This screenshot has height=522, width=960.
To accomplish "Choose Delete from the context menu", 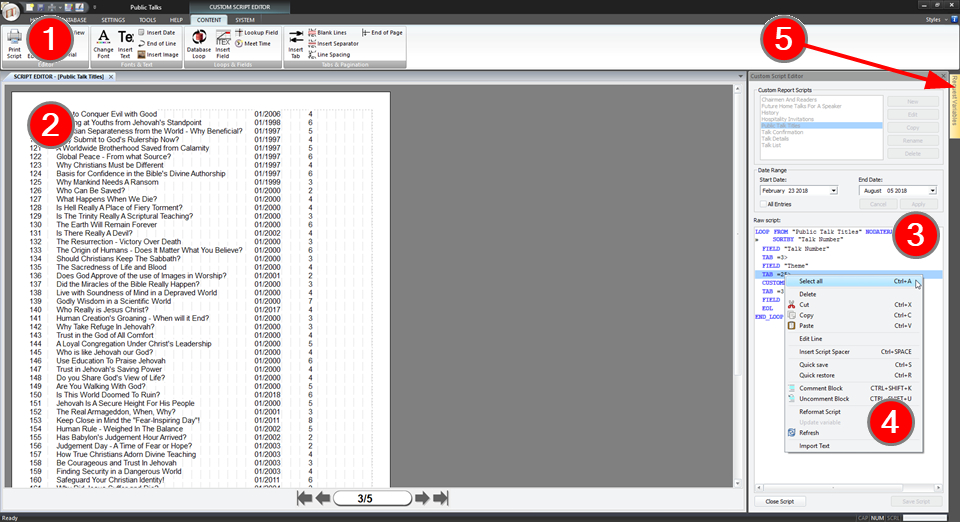I will [853, 294].
